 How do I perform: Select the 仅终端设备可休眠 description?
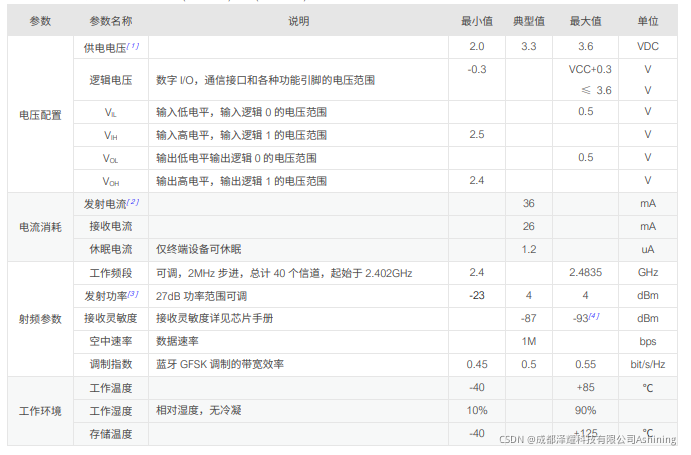(x=198, y=249)
